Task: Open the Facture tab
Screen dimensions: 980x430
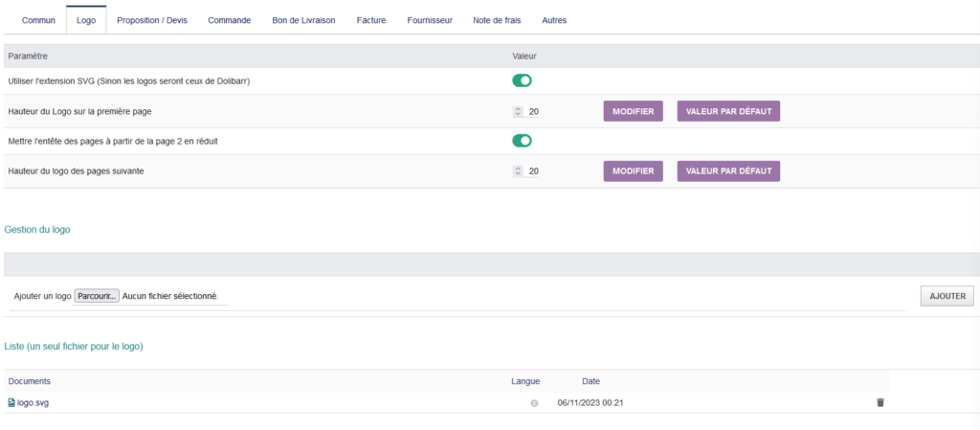Action: point(371,20)
